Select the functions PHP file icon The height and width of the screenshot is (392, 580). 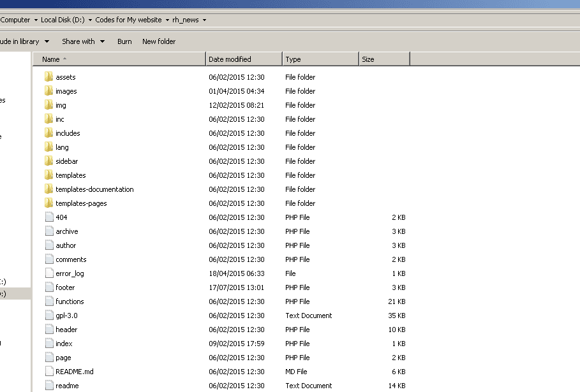pyautogui.click(x=49, y=301)
